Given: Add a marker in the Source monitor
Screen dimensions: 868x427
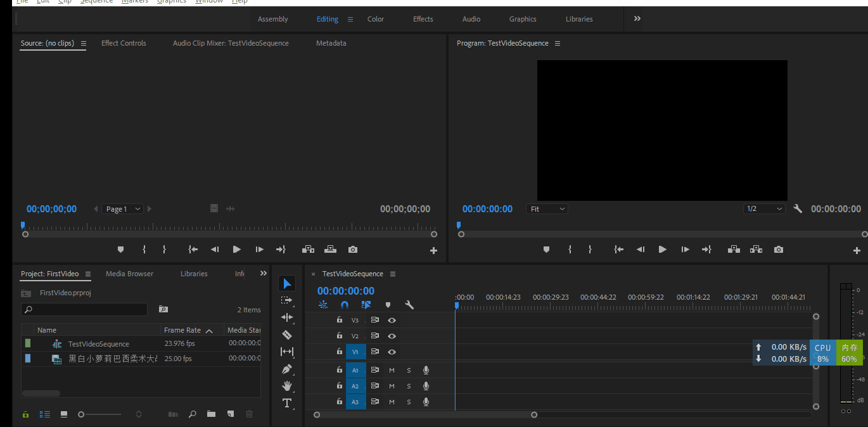Looking at the screenshot, I should pyautogui.click(x=121, y=250).
